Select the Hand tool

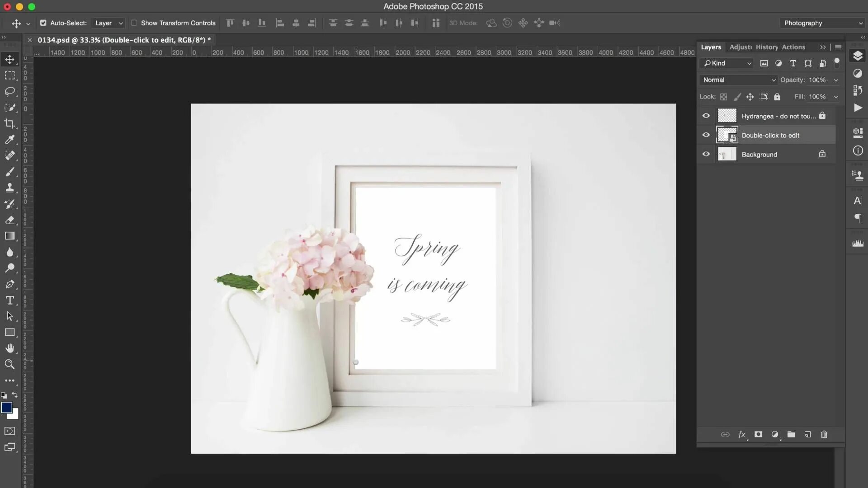tap(10, 348)
